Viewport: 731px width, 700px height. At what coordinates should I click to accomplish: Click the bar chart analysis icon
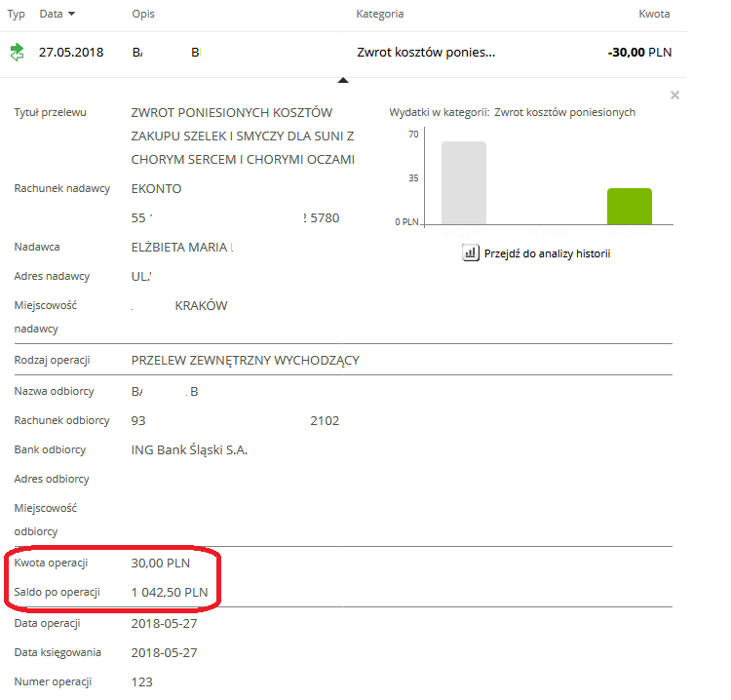pos(470,253)
